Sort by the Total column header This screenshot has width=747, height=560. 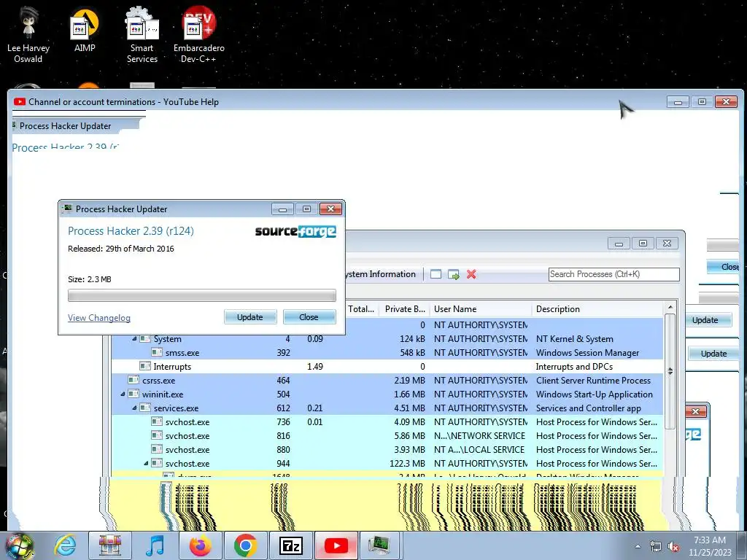click(362, 309)
